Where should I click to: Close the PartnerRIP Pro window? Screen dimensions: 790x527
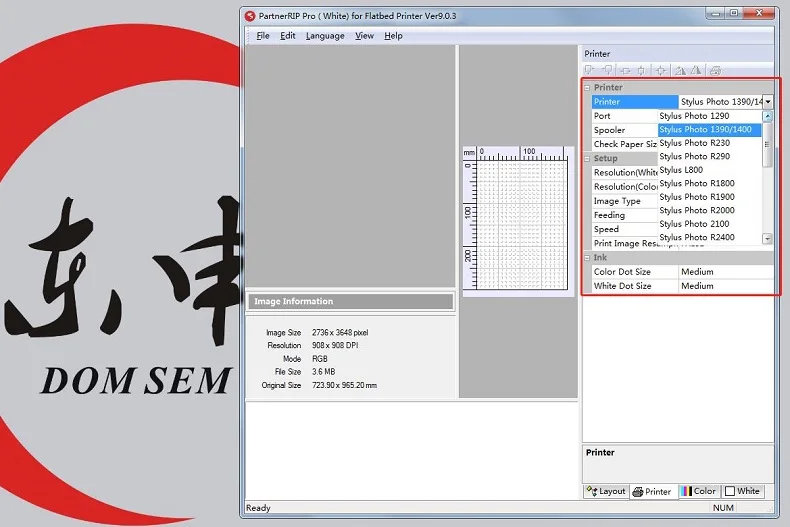coord(759,13)
